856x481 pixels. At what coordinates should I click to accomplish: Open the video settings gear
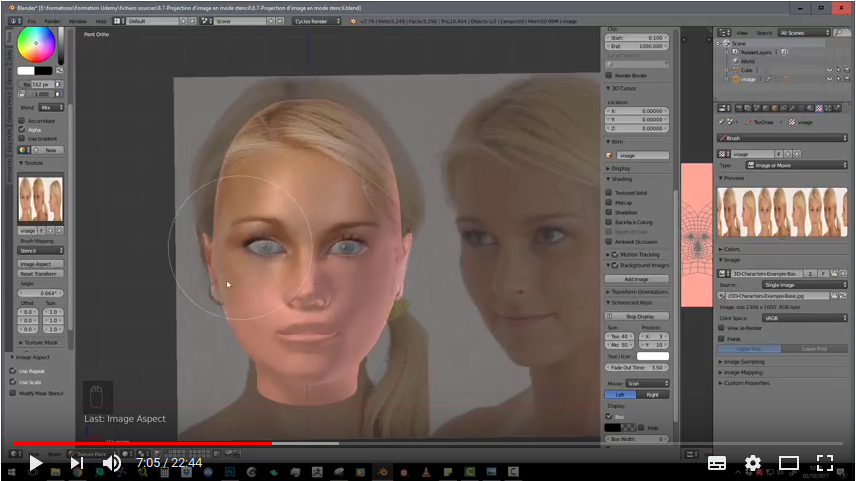coord(753,464)
